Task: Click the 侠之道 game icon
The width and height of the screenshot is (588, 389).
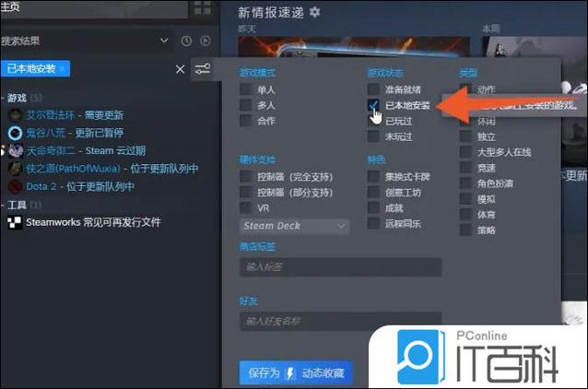Action: point(15,169)
